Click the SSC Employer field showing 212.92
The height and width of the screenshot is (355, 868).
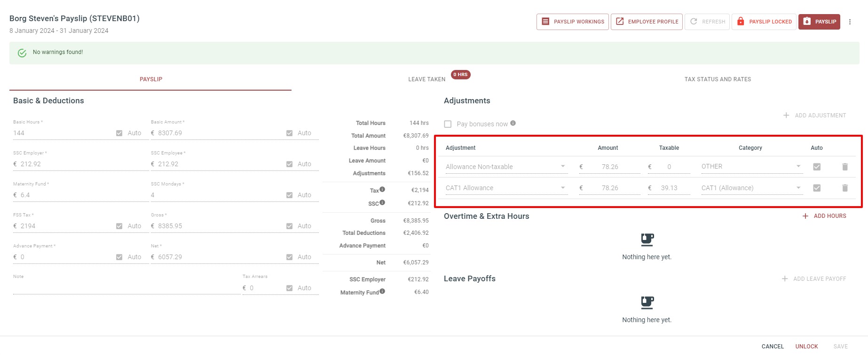pos(80,164)
